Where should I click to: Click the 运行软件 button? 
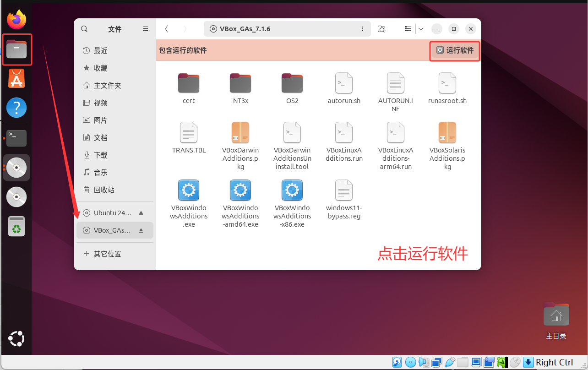[455, 50]
